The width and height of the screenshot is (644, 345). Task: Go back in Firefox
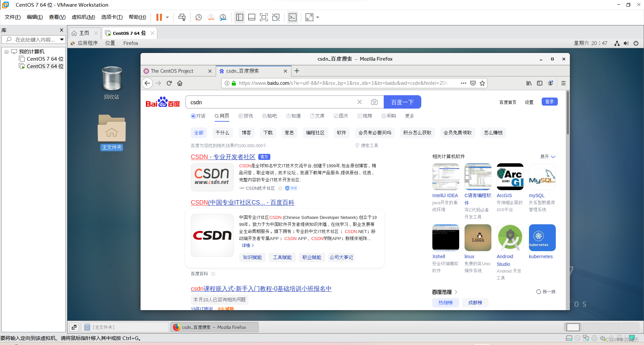pos(147,83)
